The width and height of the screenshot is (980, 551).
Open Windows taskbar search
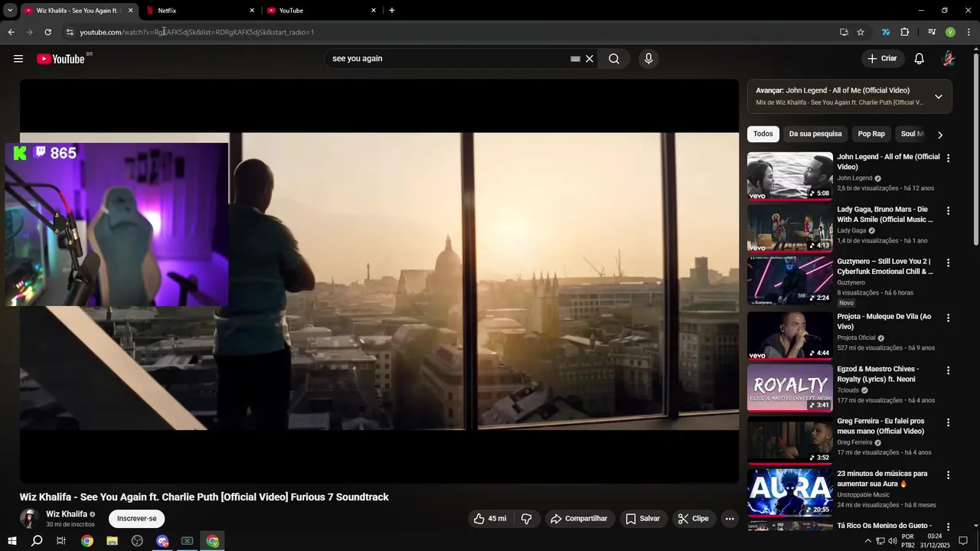click(x=36, y=541)
